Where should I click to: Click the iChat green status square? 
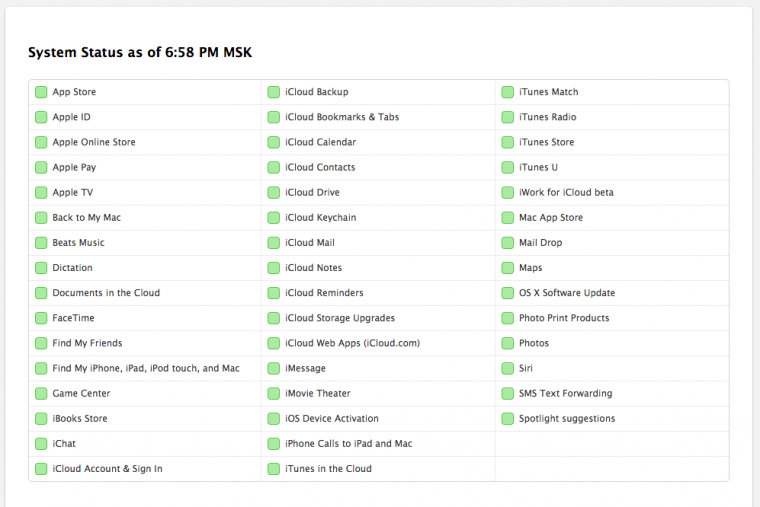point(41,444)
